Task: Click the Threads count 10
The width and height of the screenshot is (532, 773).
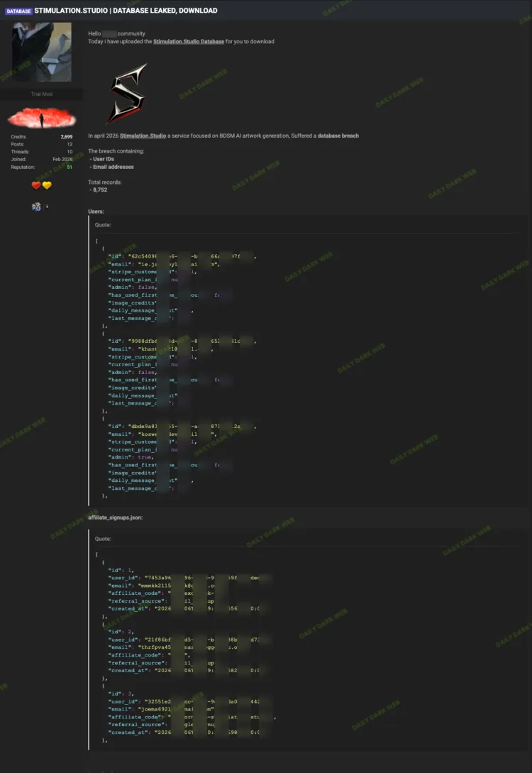Action: [70, 152]
